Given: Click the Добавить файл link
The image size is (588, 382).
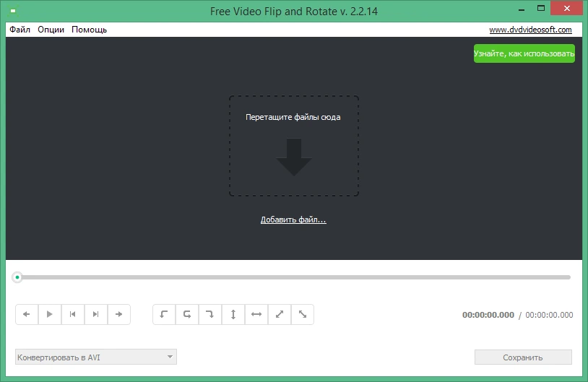Looking at the screenshot, I should [x=293, y=220].
